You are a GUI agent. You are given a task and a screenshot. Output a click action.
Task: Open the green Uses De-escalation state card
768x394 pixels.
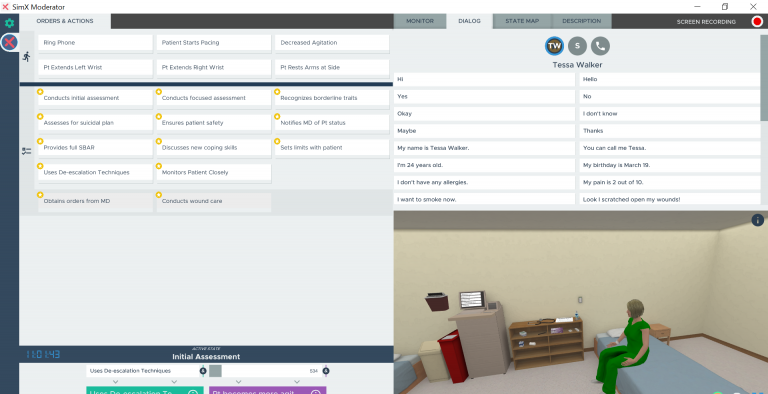145,390
